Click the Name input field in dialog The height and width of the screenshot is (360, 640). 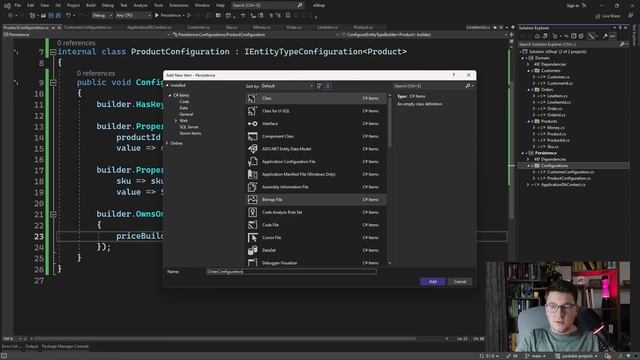click(291, 272)
